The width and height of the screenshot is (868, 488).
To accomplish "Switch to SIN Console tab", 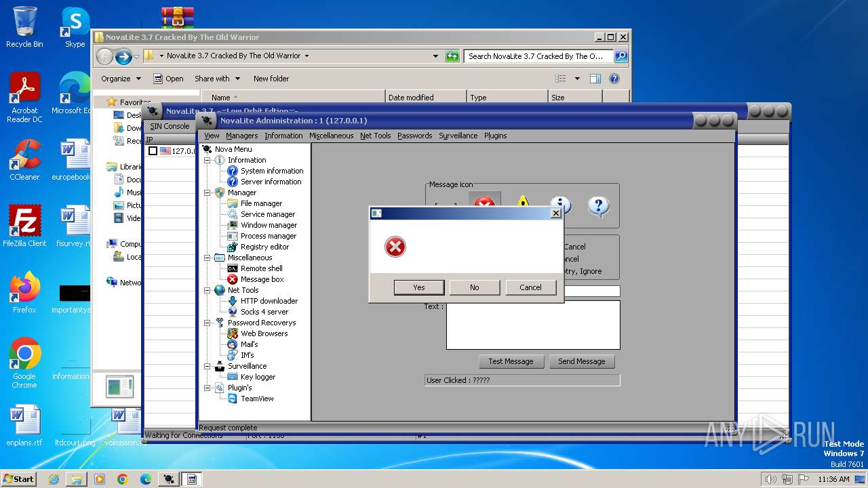I will [170, 126].
